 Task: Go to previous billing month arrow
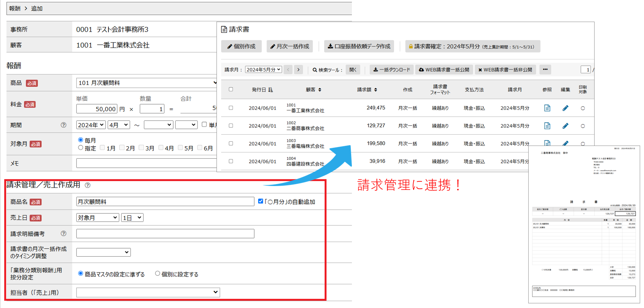click(288, 70)
